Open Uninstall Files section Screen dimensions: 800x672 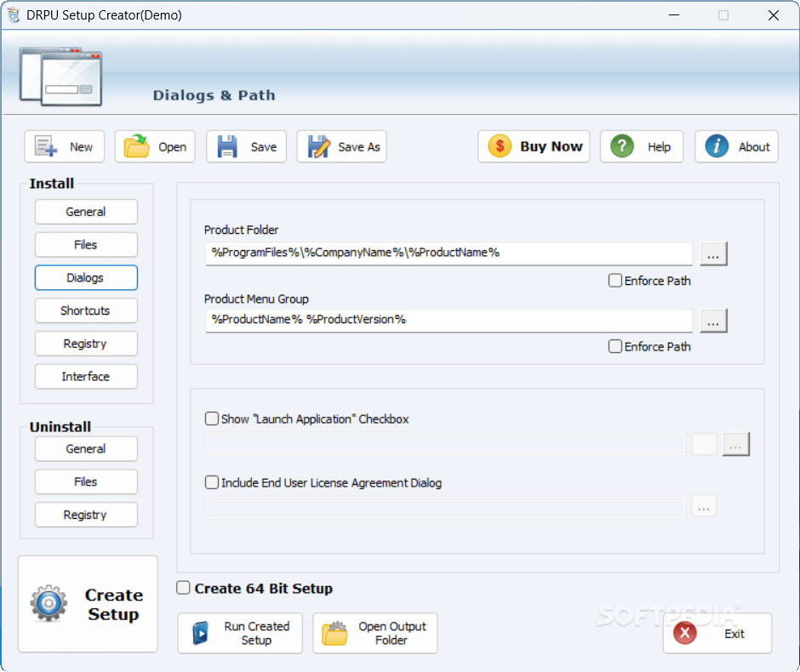86,481
